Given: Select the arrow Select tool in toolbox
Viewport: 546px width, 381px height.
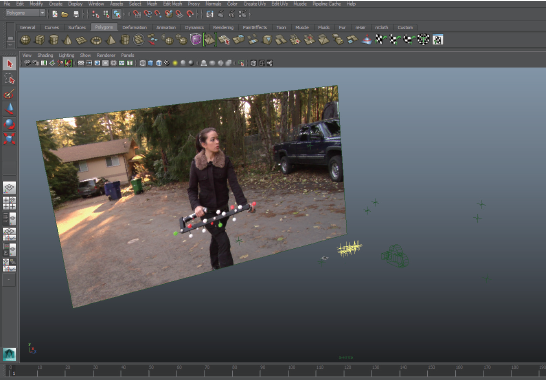Looking at the screenshot, I should [x=9, y=64].
